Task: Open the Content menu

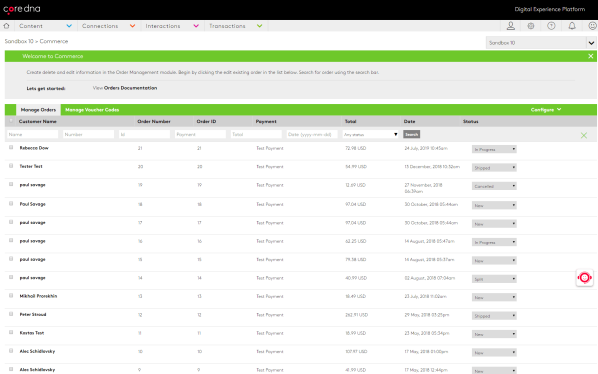Action: click(45, 26)
